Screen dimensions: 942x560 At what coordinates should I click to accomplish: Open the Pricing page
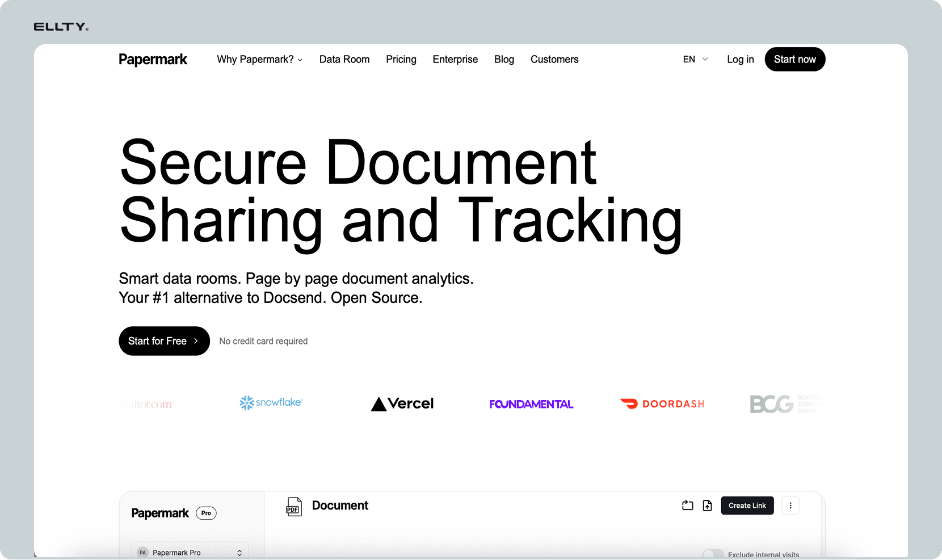[x=401, y=60]
